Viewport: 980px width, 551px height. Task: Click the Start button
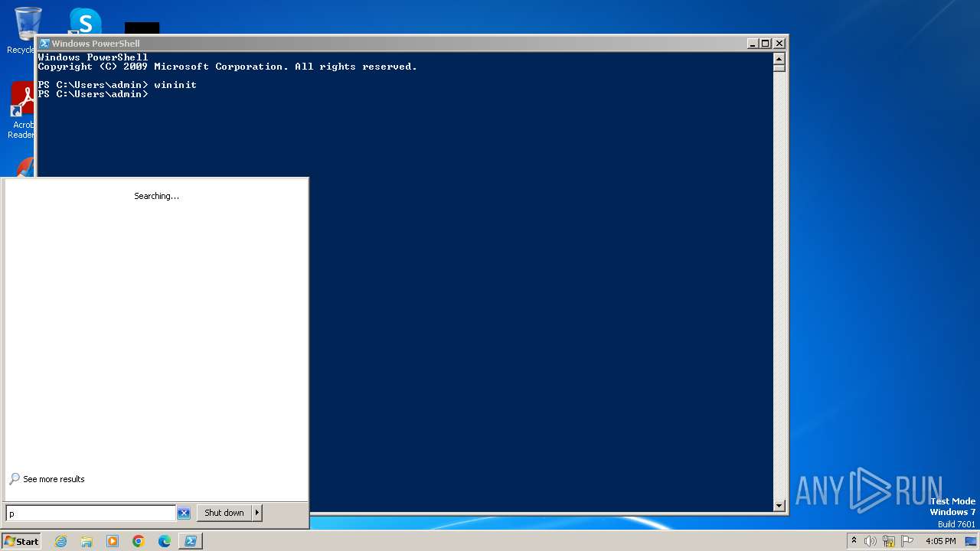(21, 541)
